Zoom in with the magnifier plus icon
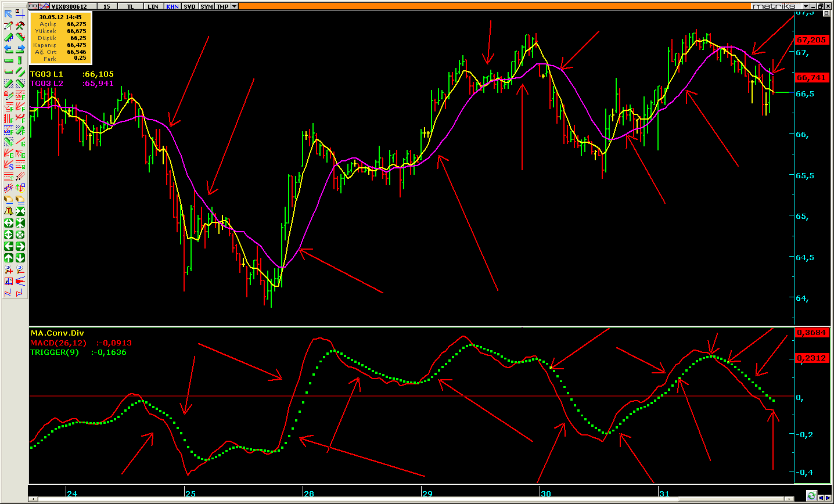This screenshot has height=504, width=834. (x=9, y=269)
